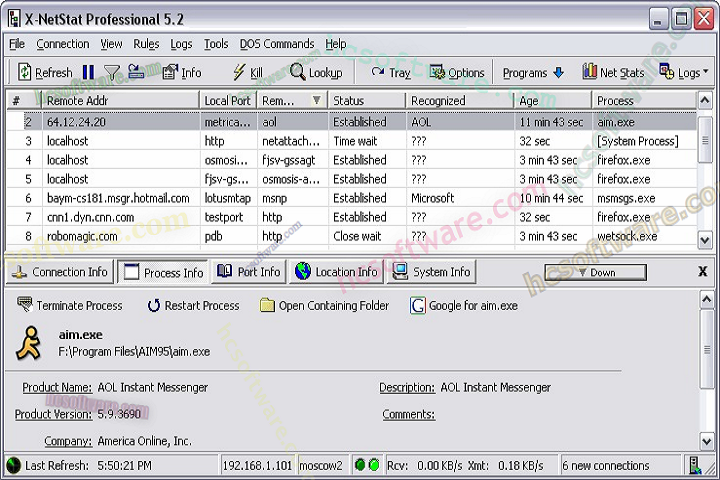This screenshot has height=480, width=720.
Task: Click Restart Process
Action: [193, 305]
